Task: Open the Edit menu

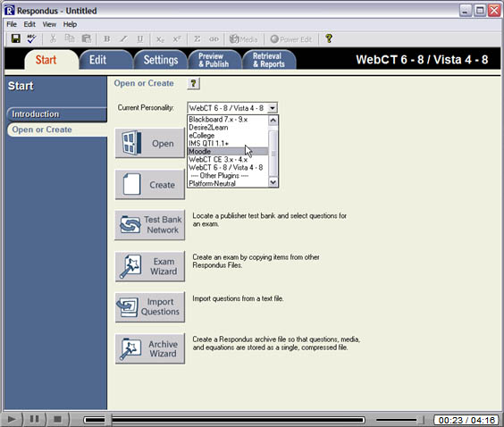Action: (x=29, y=24)
